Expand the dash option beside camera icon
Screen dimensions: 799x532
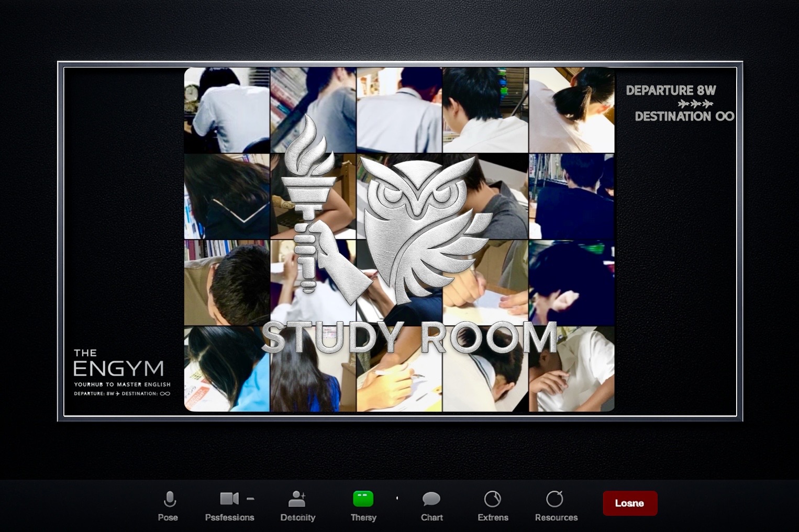point(250,499)
